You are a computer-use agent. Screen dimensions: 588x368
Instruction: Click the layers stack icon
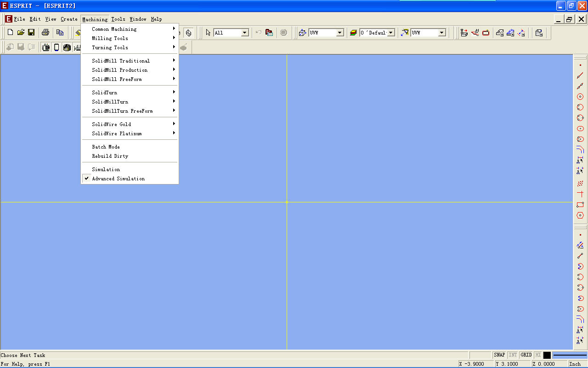click(353, 33)
